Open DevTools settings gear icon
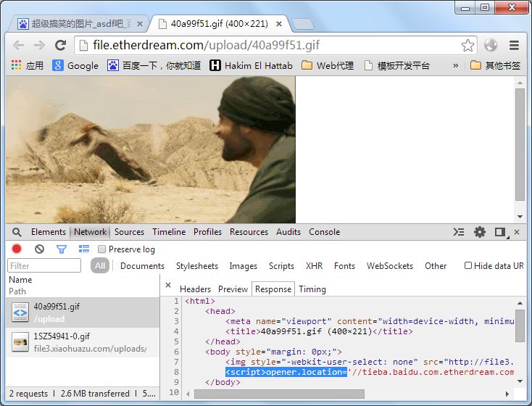Screen dimensions: 532x406 [x=479, y=232]
